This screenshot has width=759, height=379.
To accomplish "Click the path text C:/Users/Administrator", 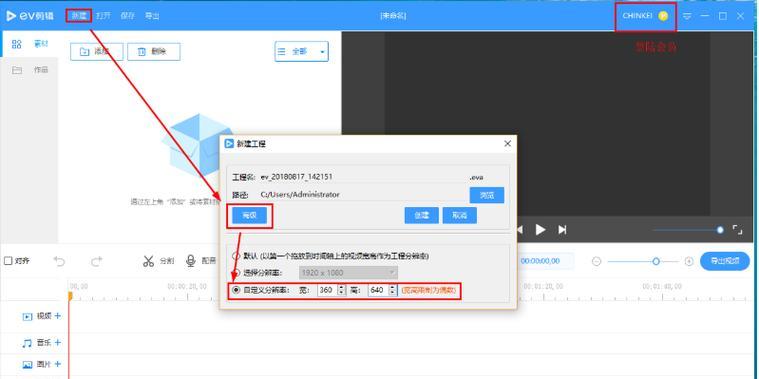I will pos(300,195).
